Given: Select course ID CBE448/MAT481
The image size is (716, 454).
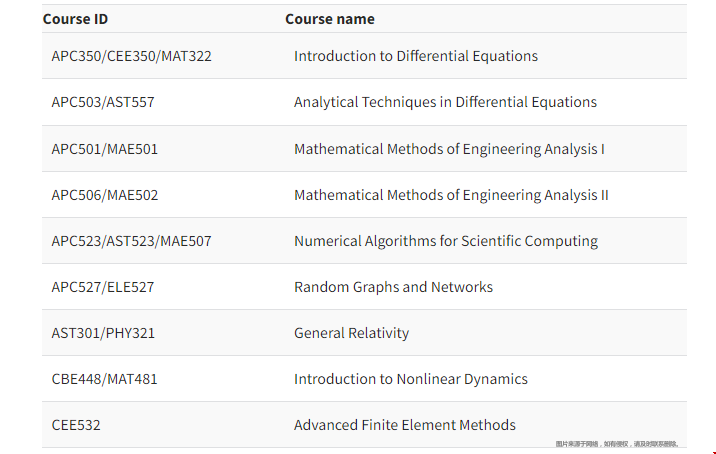Looking at the screenshot, I should tap(105, 380).
